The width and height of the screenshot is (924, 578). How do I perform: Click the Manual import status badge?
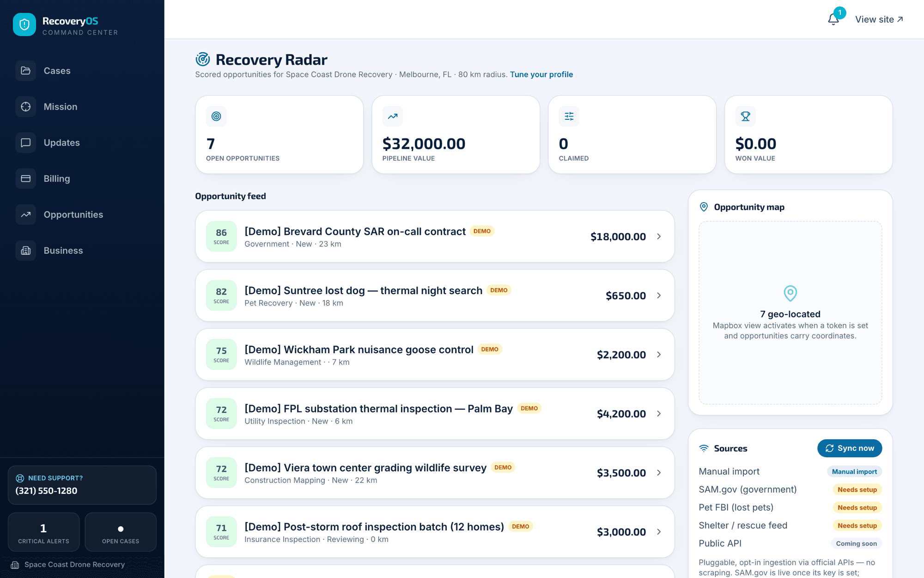point(854,472)
